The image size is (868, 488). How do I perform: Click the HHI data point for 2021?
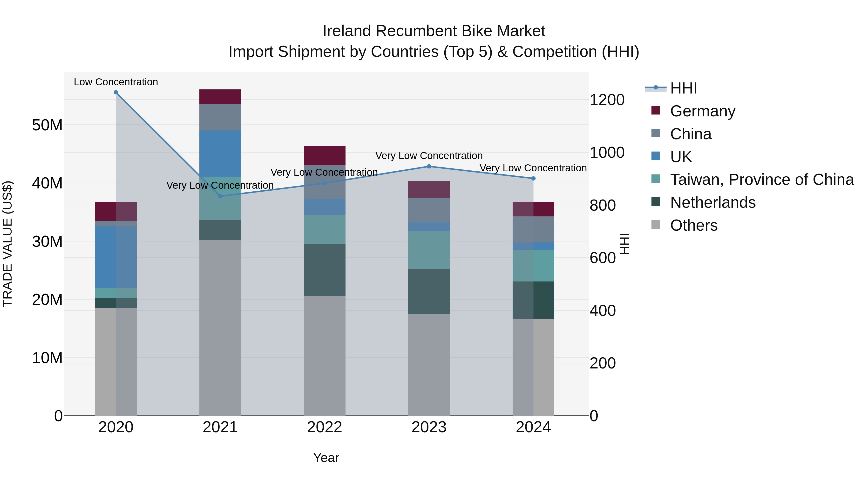click(x=220, y=196)
